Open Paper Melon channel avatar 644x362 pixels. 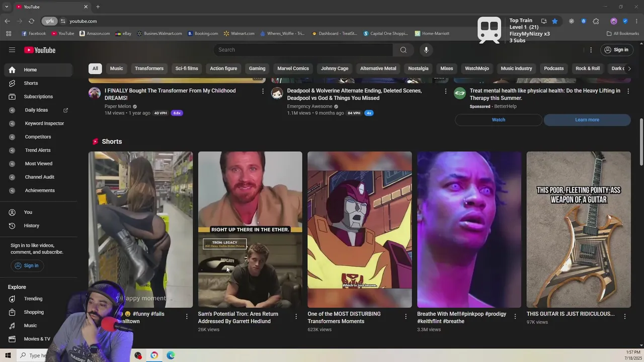click(x=95, y=93)
